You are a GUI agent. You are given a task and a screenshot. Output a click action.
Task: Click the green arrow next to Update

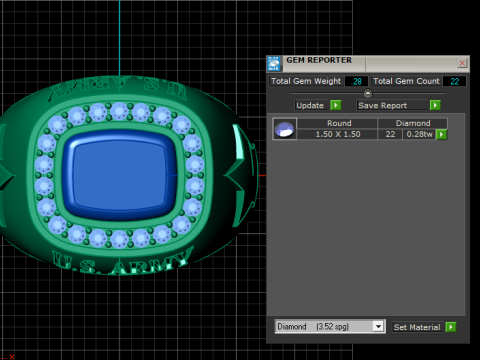(x=336, y=105)
